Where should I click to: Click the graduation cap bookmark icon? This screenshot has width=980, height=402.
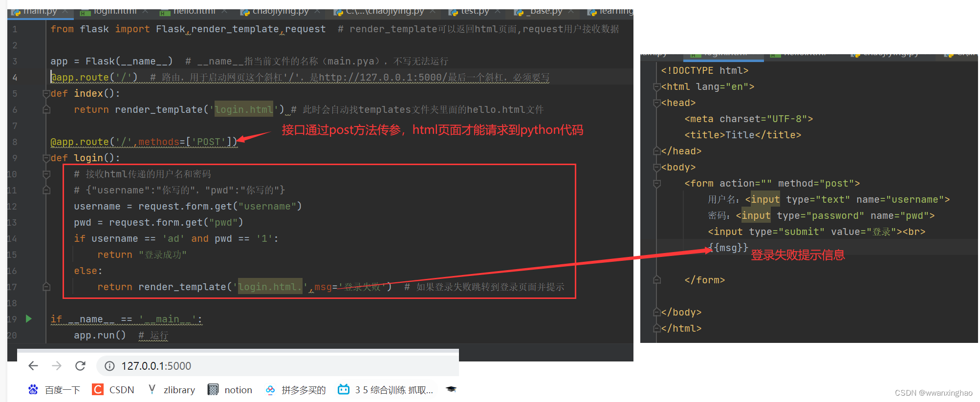tap(451, 389)
